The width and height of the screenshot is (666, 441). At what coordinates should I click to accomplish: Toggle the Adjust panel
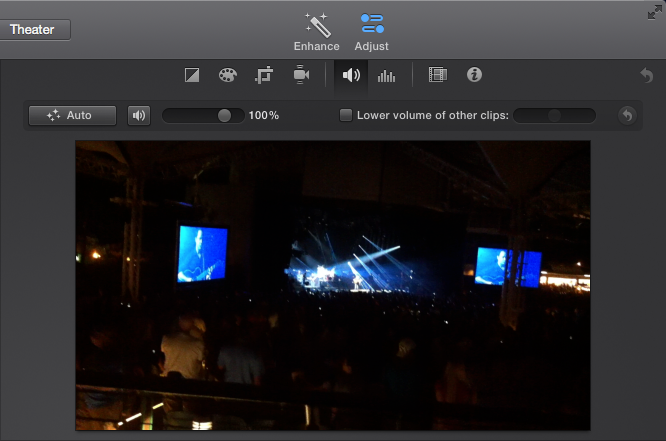click(x=372, y=32)
